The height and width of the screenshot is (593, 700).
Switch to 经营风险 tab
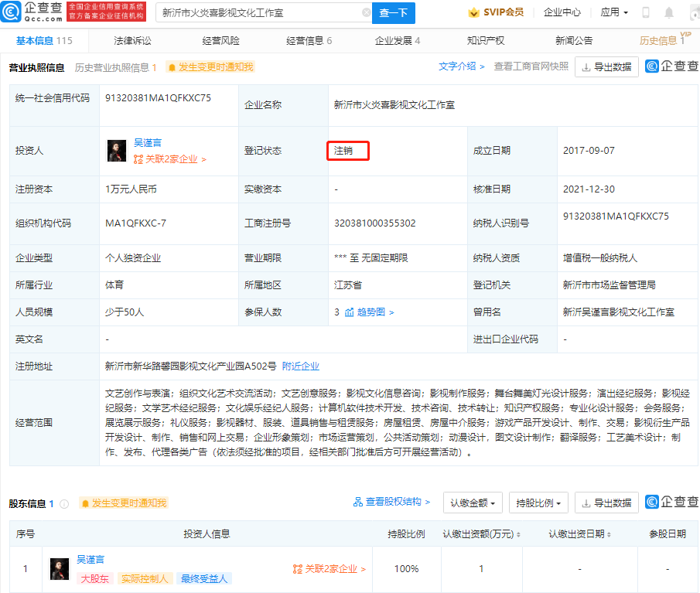pos(221,41)
